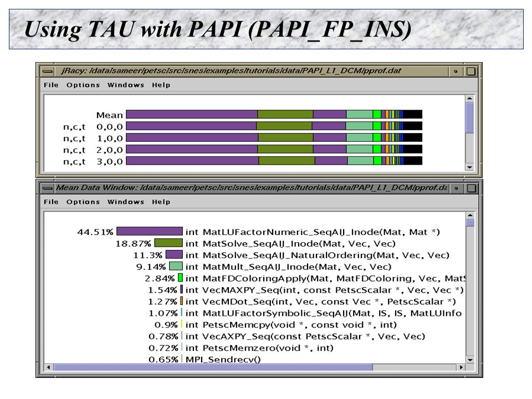Click the 0.65% value
The height and width of the screenshot is (399, 532).
coord(163,360)
